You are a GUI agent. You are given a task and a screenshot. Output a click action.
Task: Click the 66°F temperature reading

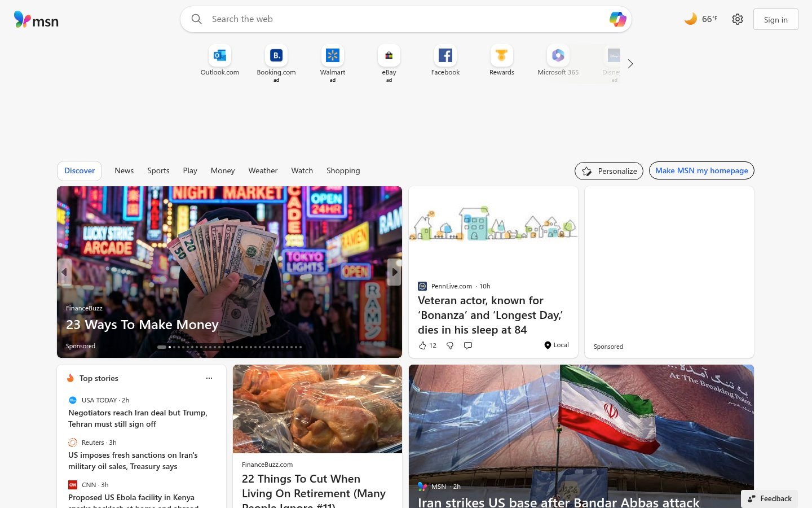709,19
